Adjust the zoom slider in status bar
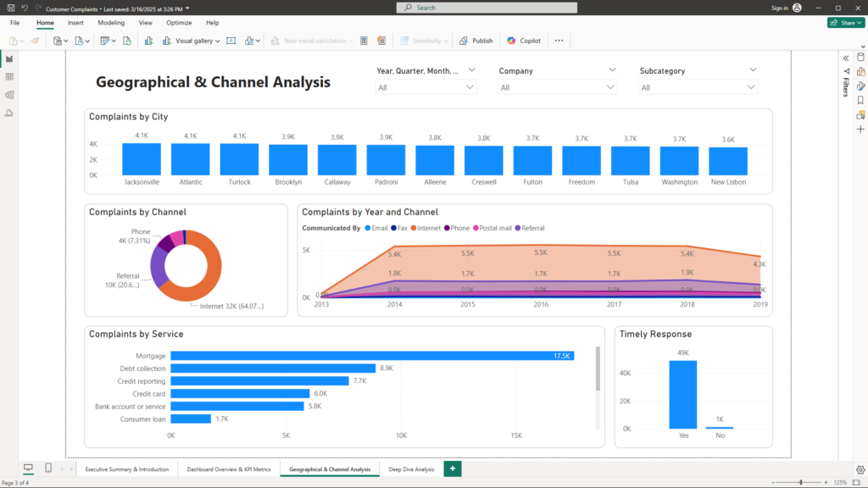 click(x=801, y=482)
